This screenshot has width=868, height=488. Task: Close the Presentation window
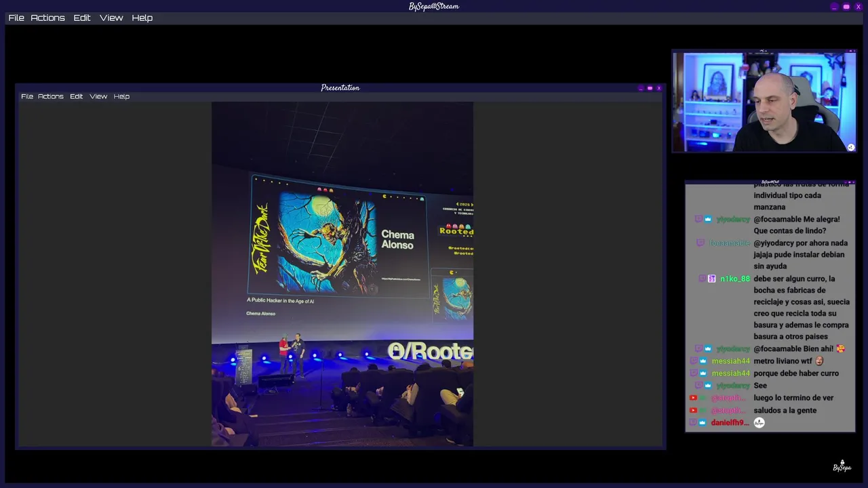coord(658,88)
